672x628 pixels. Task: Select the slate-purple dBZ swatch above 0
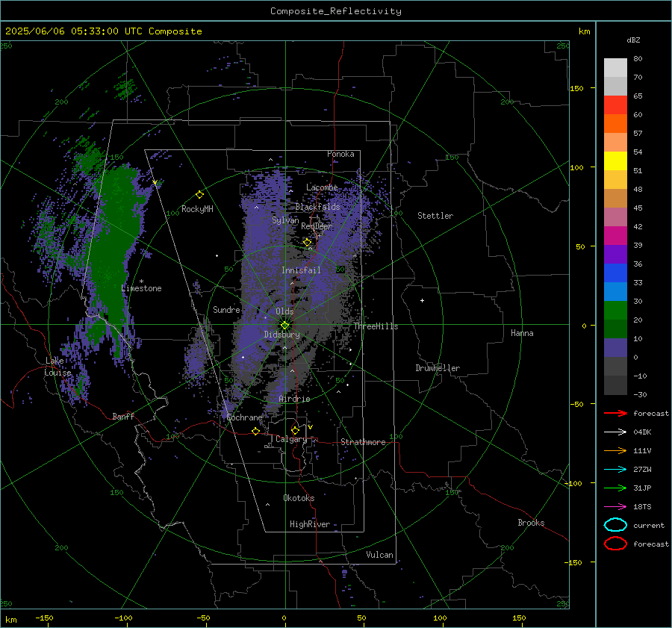click(x=615, y=348)
